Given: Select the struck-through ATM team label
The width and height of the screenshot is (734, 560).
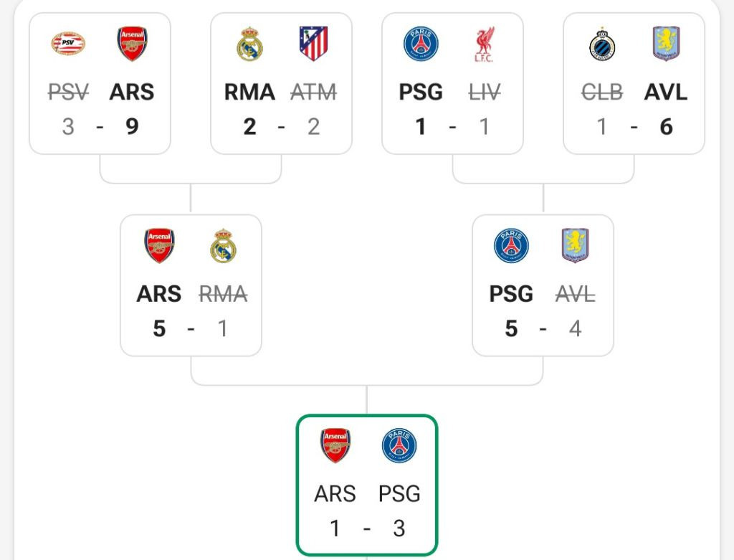Looking at the screenshot, I should 313,92.
